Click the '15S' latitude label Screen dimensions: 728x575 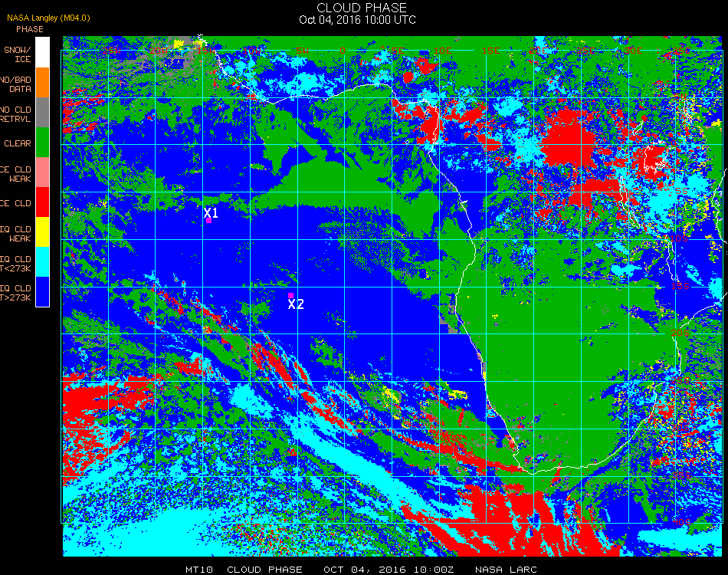[x=680, y=286]
